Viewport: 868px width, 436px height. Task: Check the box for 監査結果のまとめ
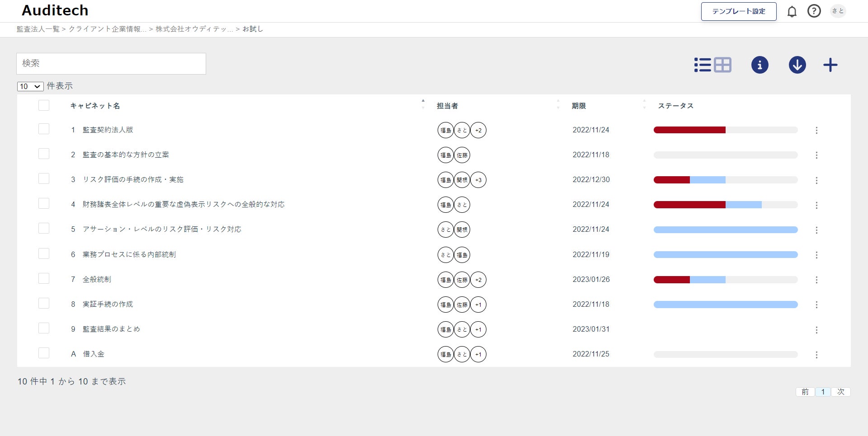tap(44, 328)
